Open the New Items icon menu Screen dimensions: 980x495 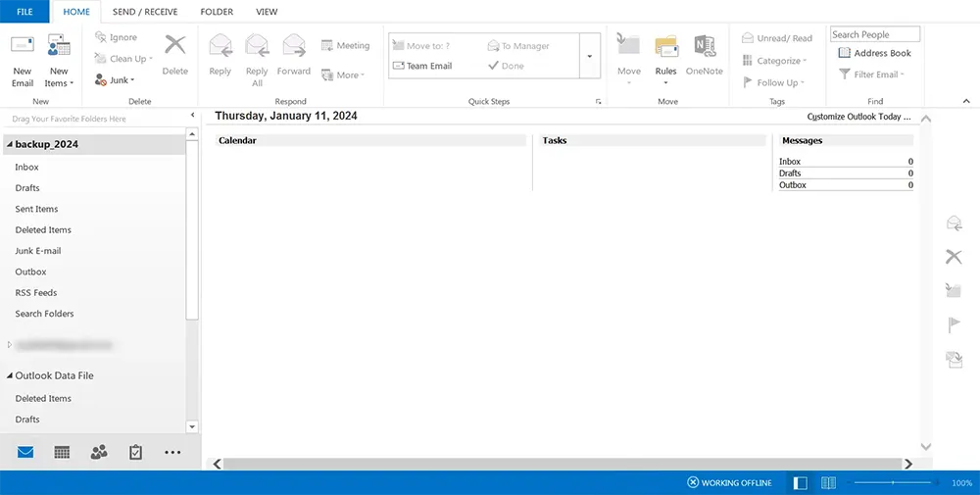click(x=59, y=46)
